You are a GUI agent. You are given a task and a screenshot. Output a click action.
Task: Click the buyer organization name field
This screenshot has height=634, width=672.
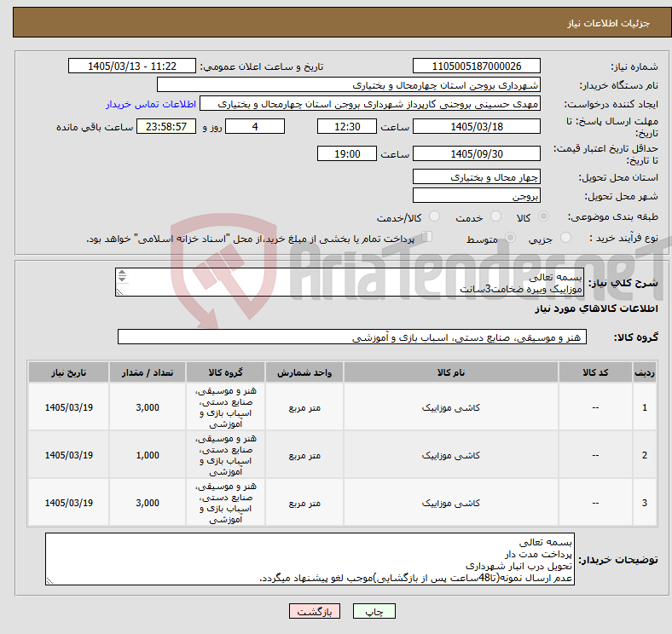coord(349,85)
